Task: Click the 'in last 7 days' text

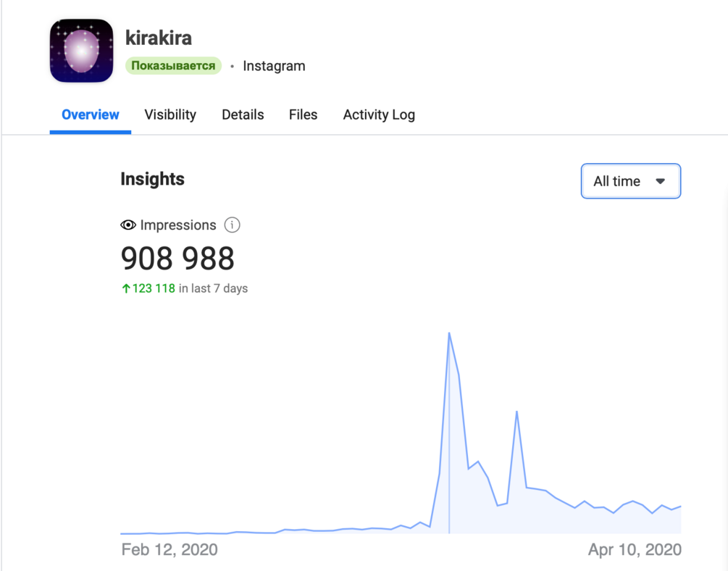Action: point(213,288)
